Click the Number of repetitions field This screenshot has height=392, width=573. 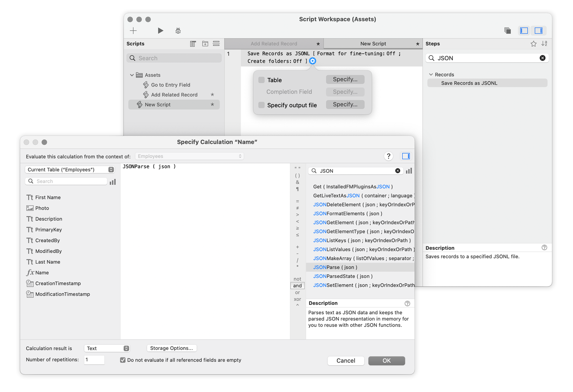point(94,360)
